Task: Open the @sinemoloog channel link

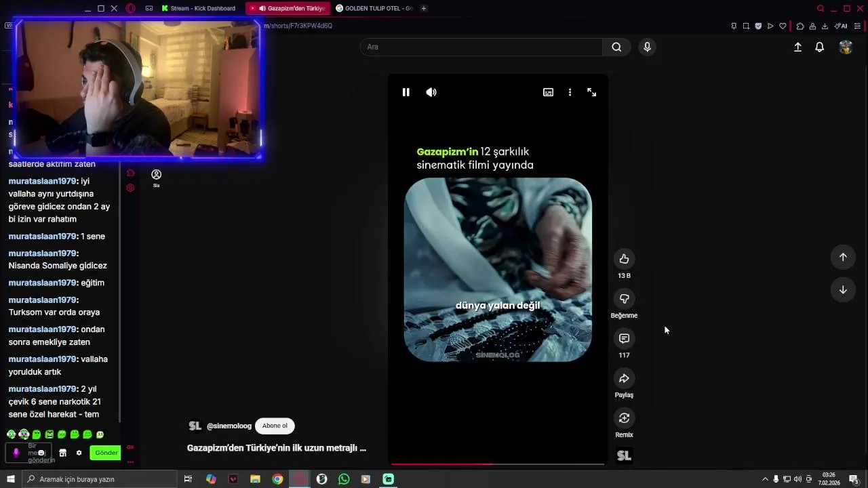Action: [229, 426]
